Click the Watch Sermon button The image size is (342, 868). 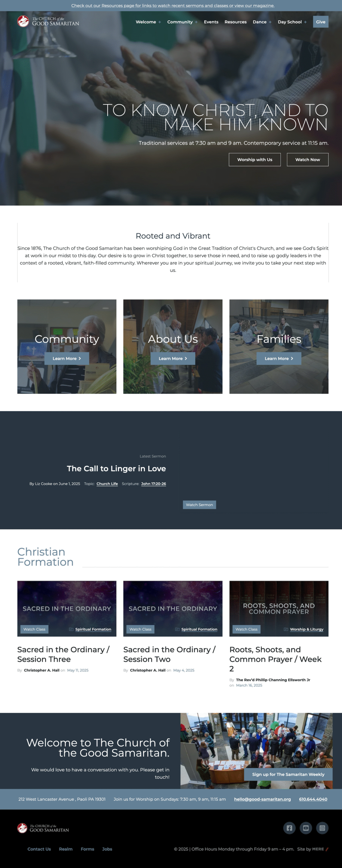(x=199, y=505)
